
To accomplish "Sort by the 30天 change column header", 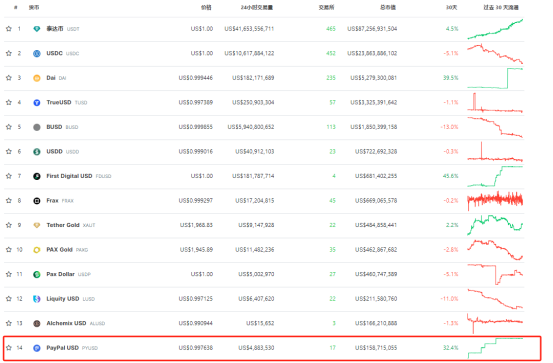I will [x=451, y=7].
